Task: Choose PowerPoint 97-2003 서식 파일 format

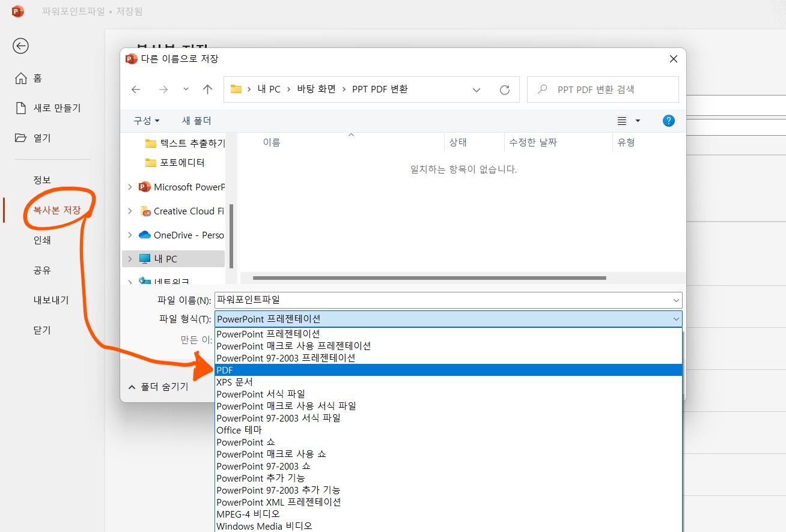Action: tap(448, 418)
